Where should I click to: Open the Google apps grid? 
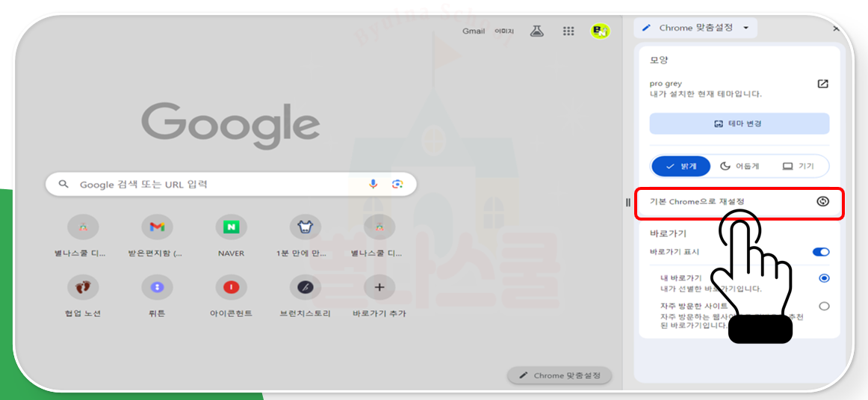pos(568,31)
